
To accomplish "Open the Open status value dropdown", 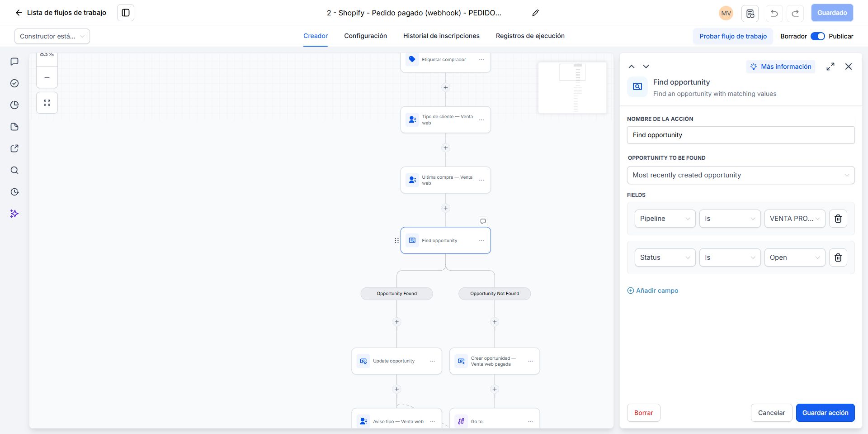I will click(x=795, y=258).
